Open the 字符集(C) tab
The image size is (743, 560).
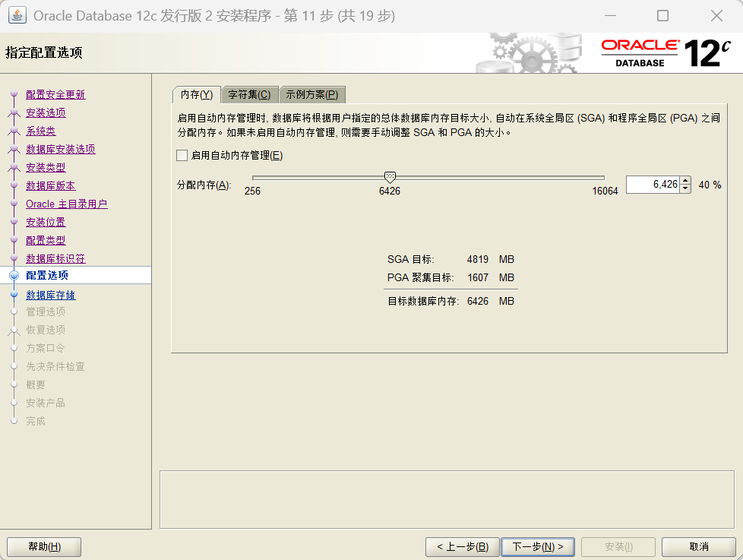249,95
